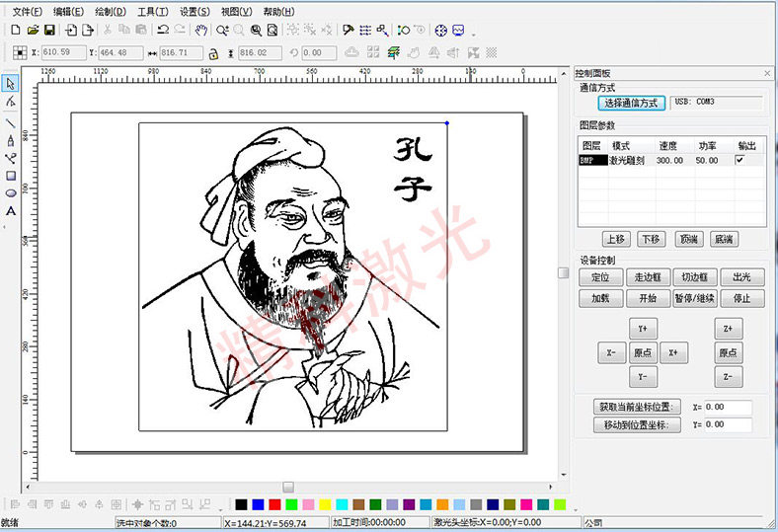Pick the black color swatch
Screen dimensions: 778x532
[241, 504]
